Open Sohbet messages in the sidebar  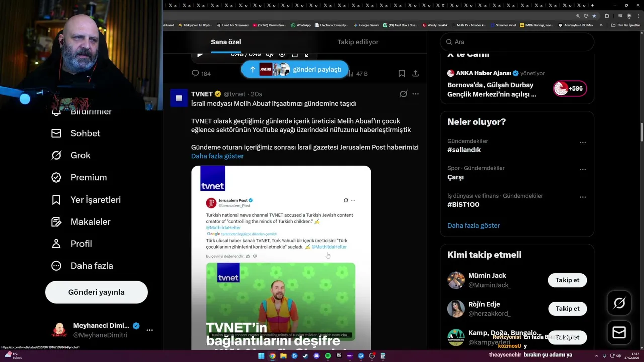(76, 133)
